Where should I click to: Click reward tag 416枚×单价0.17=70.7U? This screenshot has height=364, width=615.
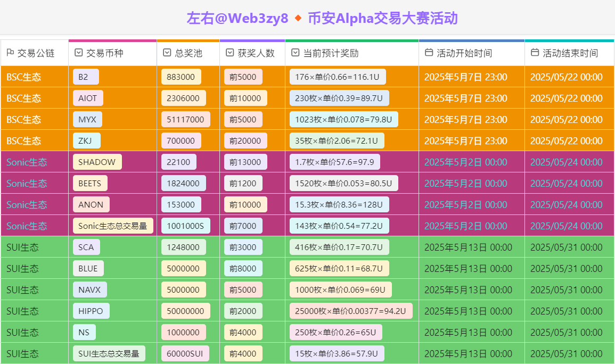click(x=339, y=247)
